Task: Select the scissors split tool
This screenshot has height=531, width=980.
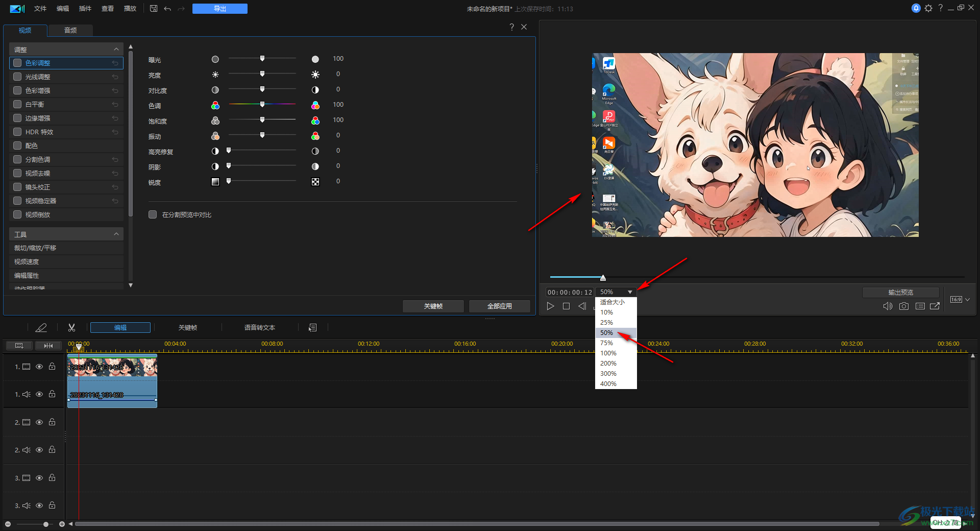Action: [x=71, y=328]
